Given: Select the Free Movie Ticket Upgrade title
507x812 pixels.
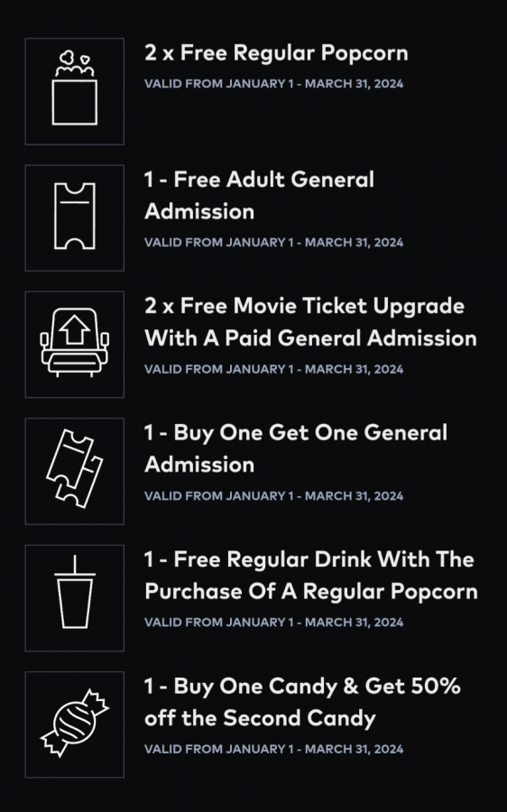Looking at the screenshot, I should [x=310, y=321].
